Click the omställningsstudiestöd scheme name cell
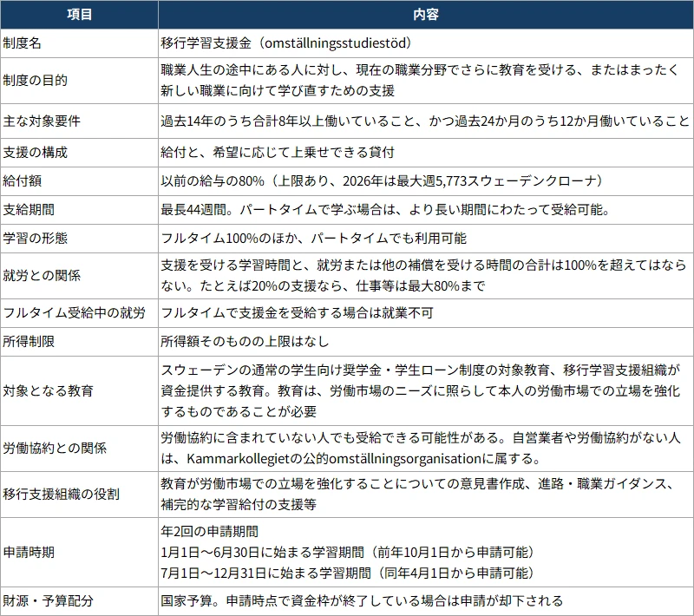The image size is (694, 616). pos(426,43)
